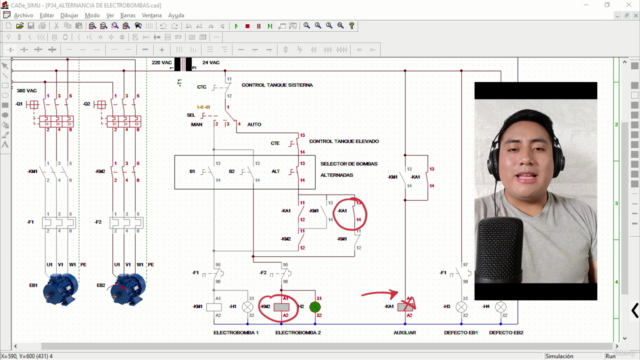
Task: Stop the simulation with red square
Action: (x=247, y=26)
